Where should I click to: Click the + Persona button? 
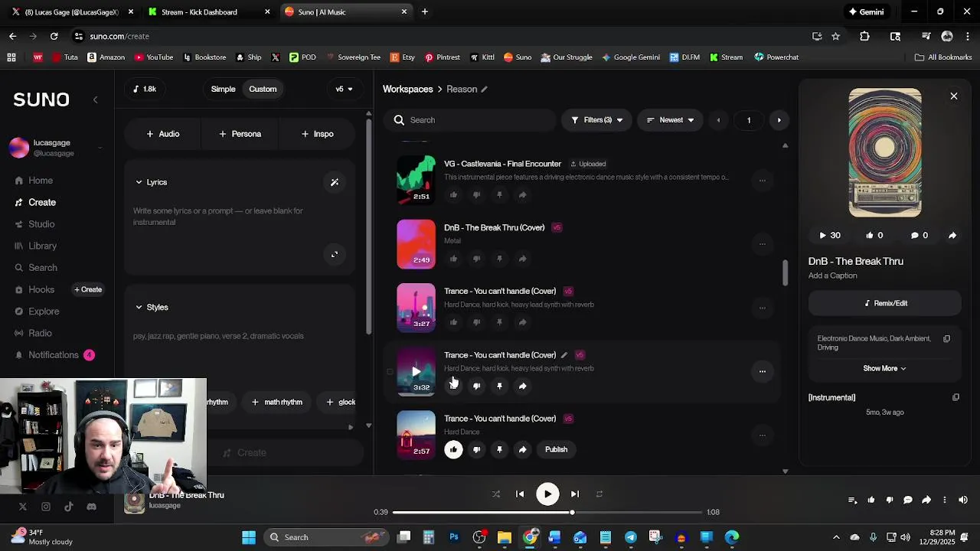240,134
